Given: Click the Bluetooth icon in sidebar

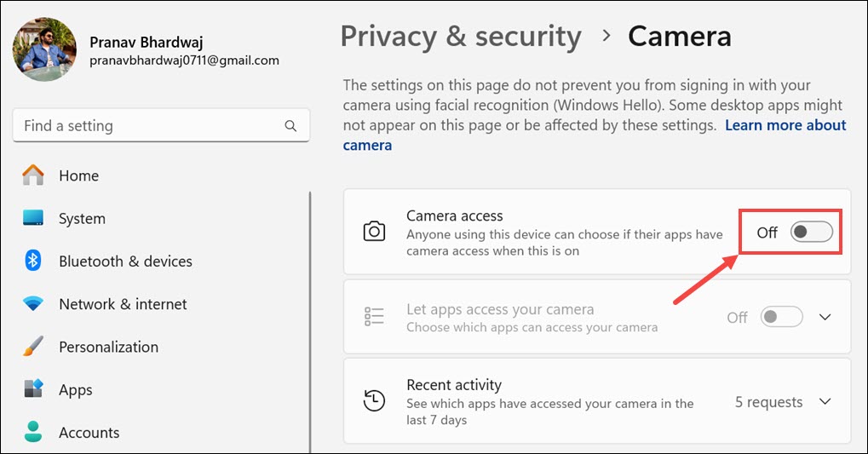Looking at the screenshot, I should tap(33, 261).
